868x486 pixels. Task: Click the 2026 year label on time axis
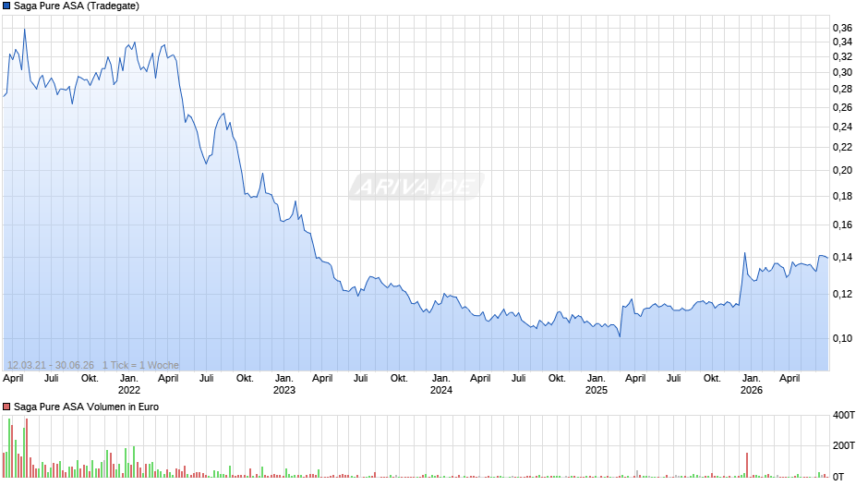pyautogui.click(x=752, y=390)
